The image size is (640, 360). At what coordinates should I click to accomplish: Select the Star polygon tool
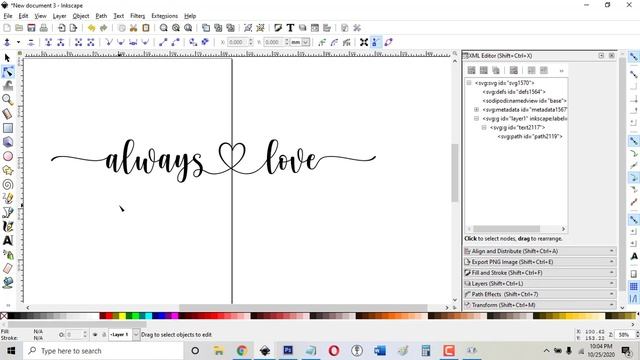[x=7, y=170]
